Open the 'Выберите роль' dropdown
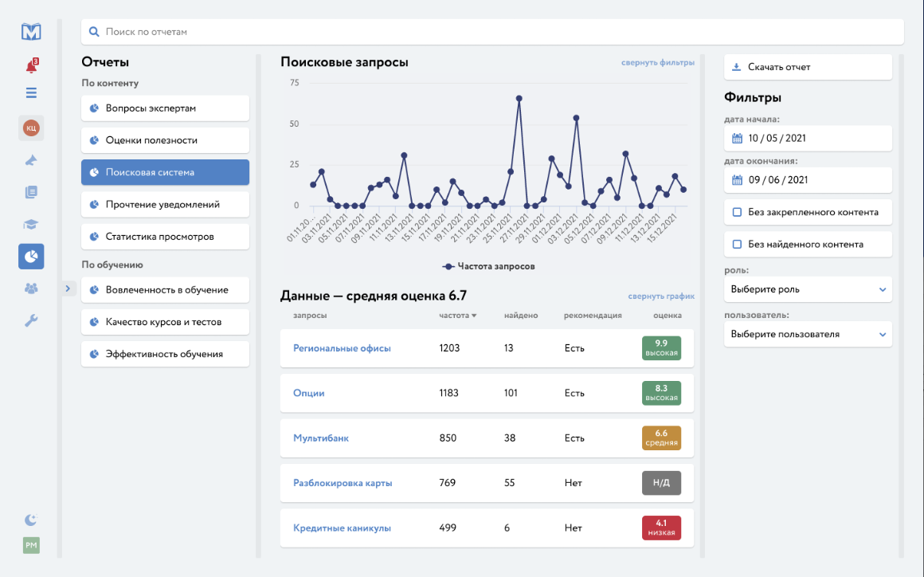Viewport: 924px width, 577px height. tap(808, 289)
